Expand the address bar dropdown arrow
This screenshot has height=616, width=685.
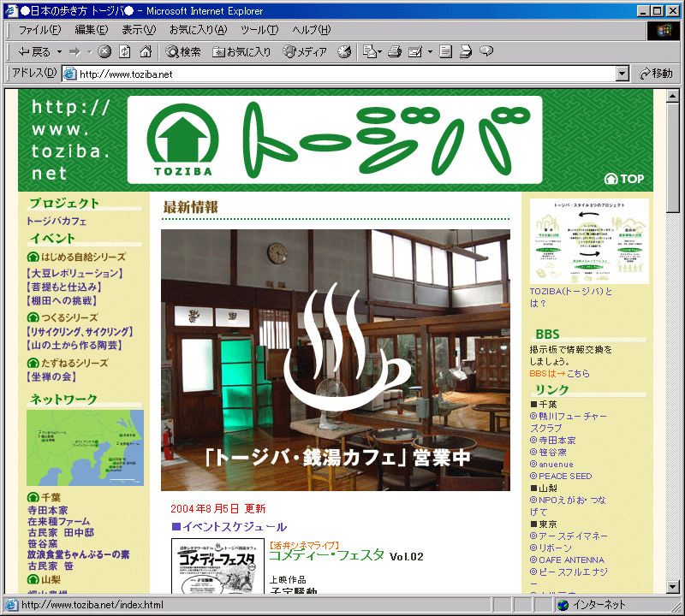click(x=622, y=74)
